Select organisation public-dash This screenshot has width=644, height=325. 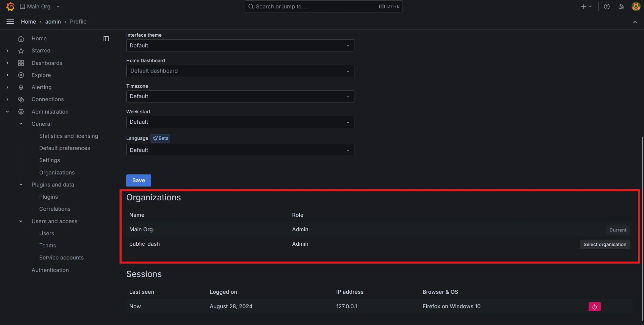[604, 244]
